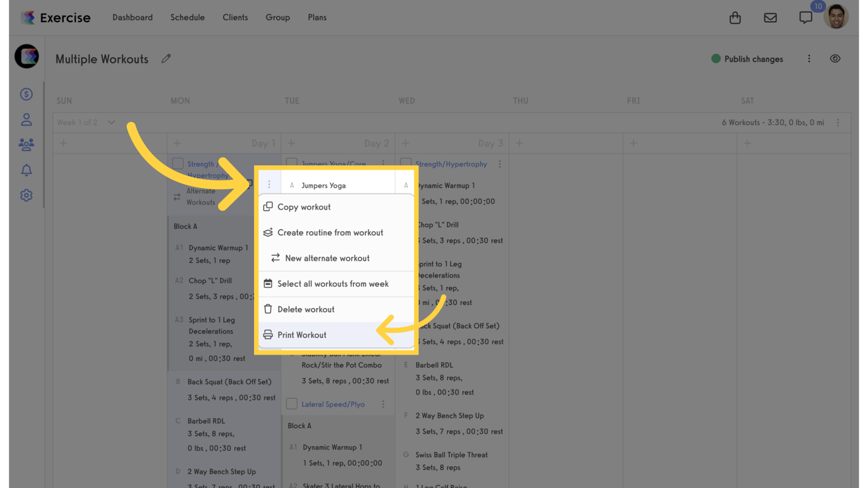Open chat messages with 10 badge

[x=806, y=18]
